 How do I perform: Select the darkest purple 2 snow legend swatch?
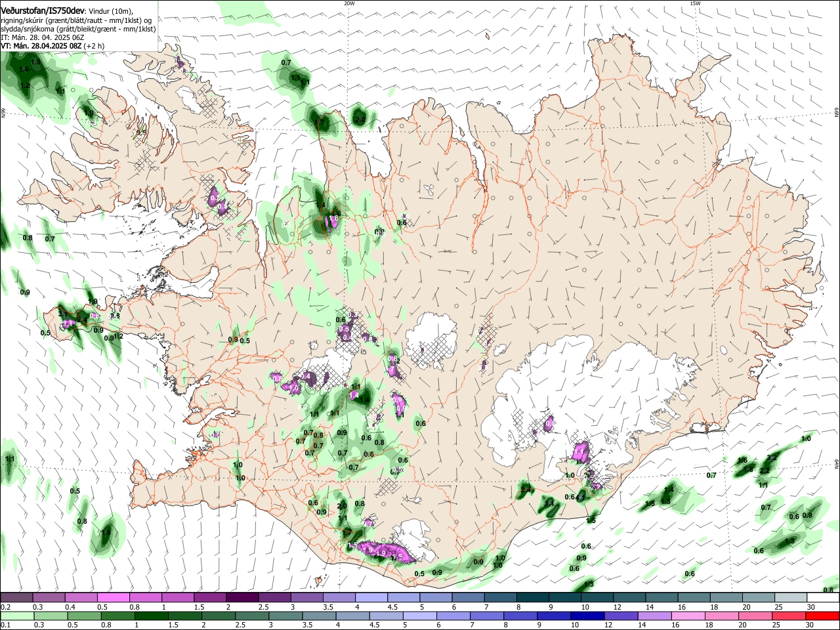click(241, 598)
